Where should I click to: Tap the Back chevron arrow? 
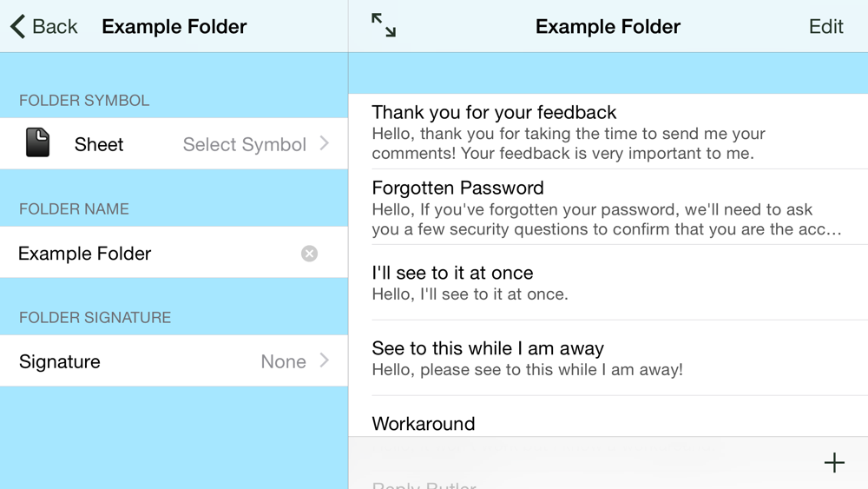17,26
